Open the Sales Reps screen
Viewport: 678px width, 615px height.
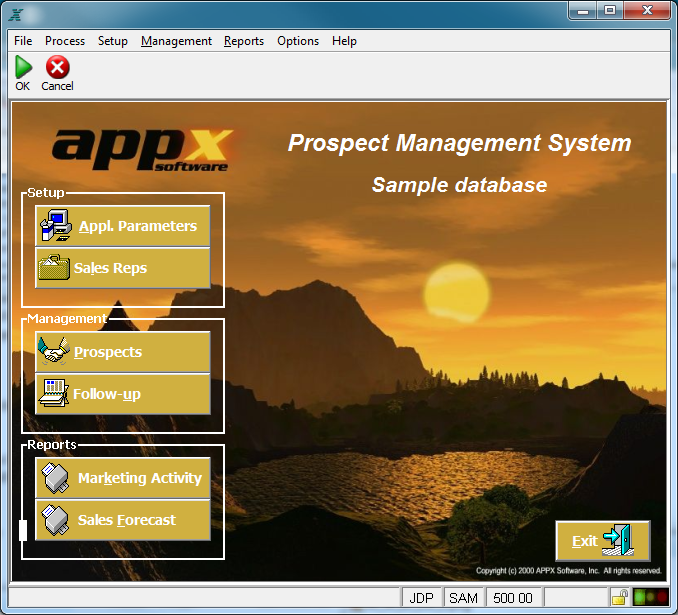tap(123, 268)
